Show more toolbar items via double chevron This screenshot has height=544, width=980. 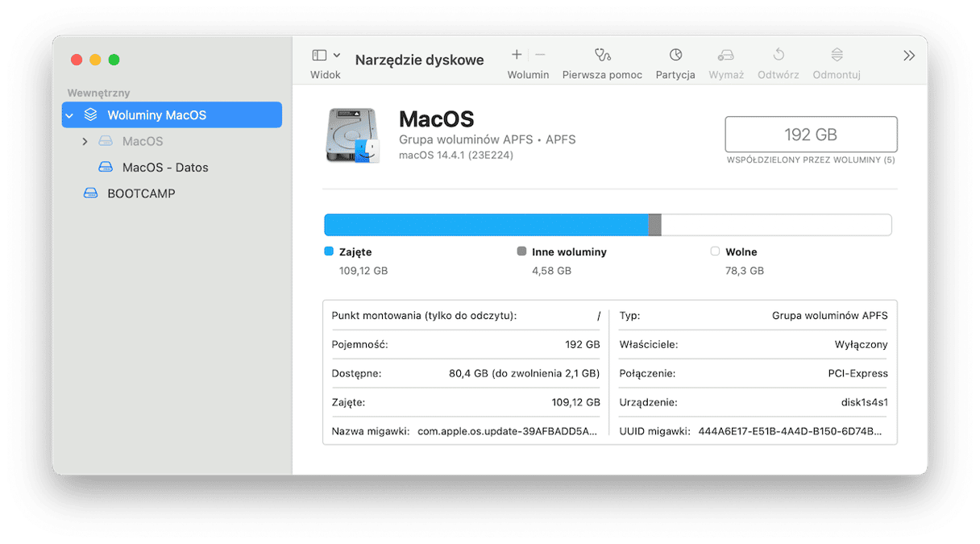point(909,56)
